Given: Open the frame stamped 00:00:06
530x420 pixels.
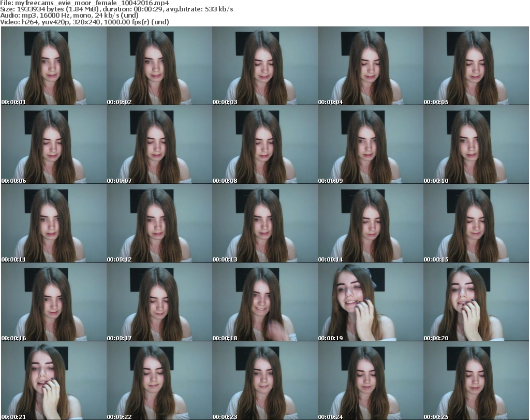Looking at the screenshot, I should (x=54, y=144).
